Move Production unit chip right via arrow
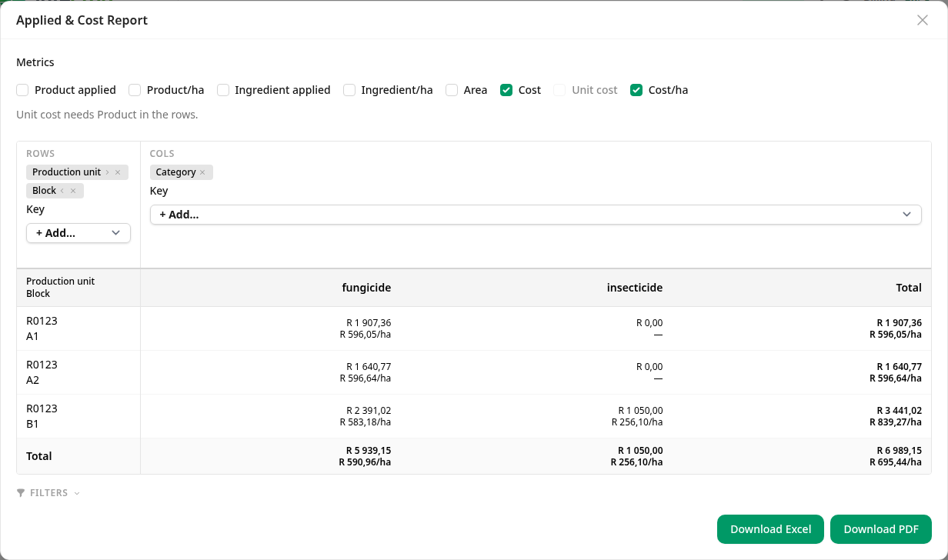Screen dimensions: 948x560 pyautogui.click(x=107, y=172)
